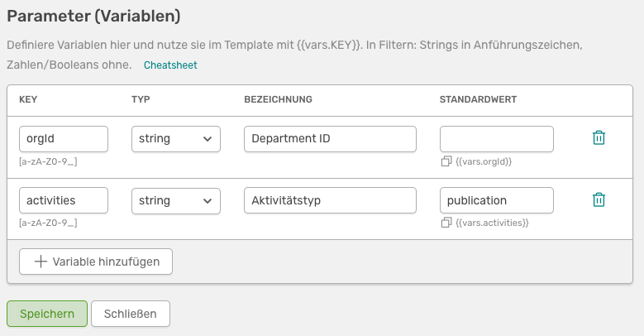Select the Department ID Bezeichnung field

click(x=330, y=139)
